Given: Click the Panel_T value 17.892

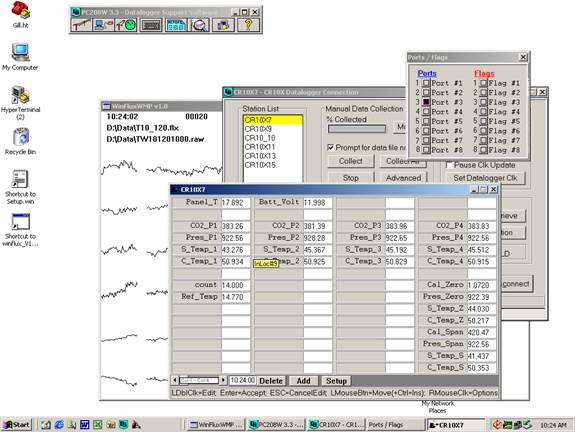Looking at the screenshot, I should coord(235,203).
